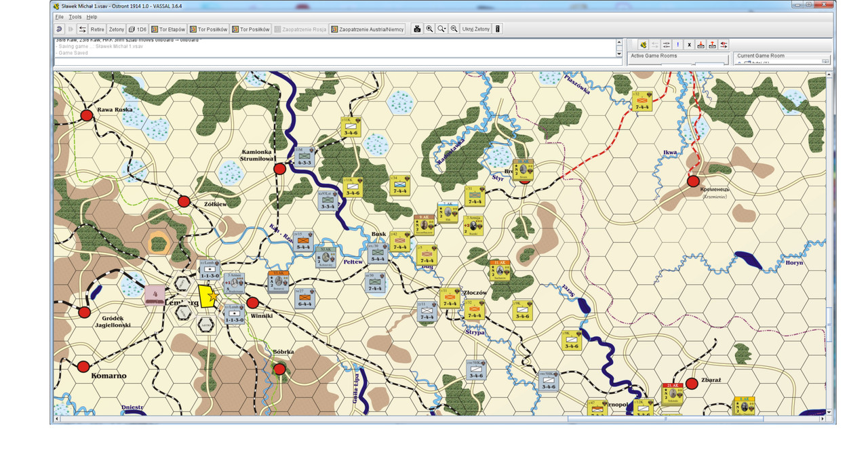Screen dimensions: 868x461
Task: Select the 4-3-3 counter near Kamionka Strumiłowa
Action: tap(304, 156)
